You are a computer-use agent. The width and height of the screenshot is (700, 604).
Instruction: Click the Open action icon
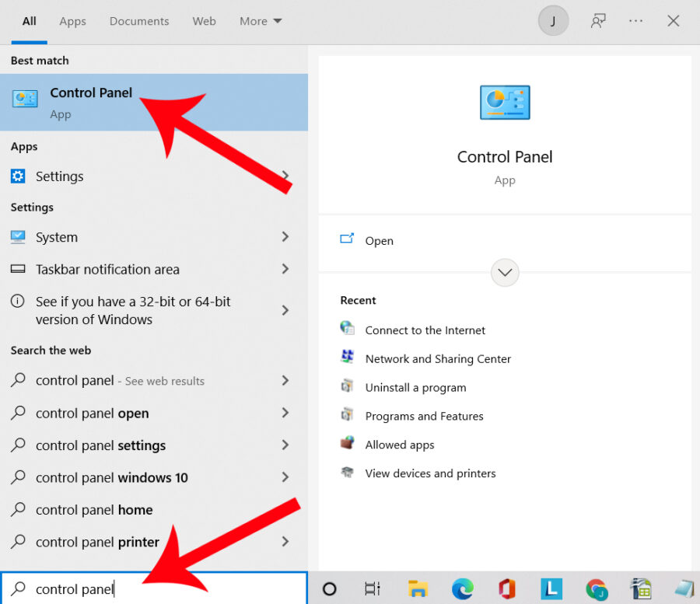347,239
